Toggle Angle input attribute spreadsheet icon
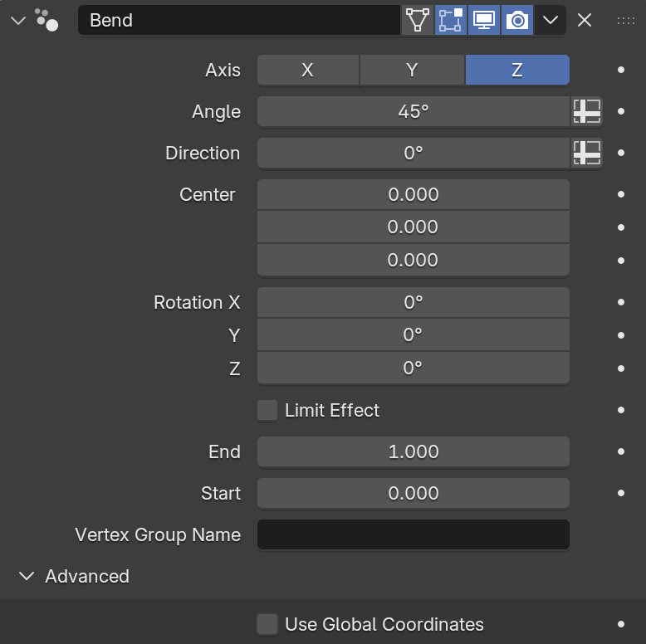 pos(587,111)
